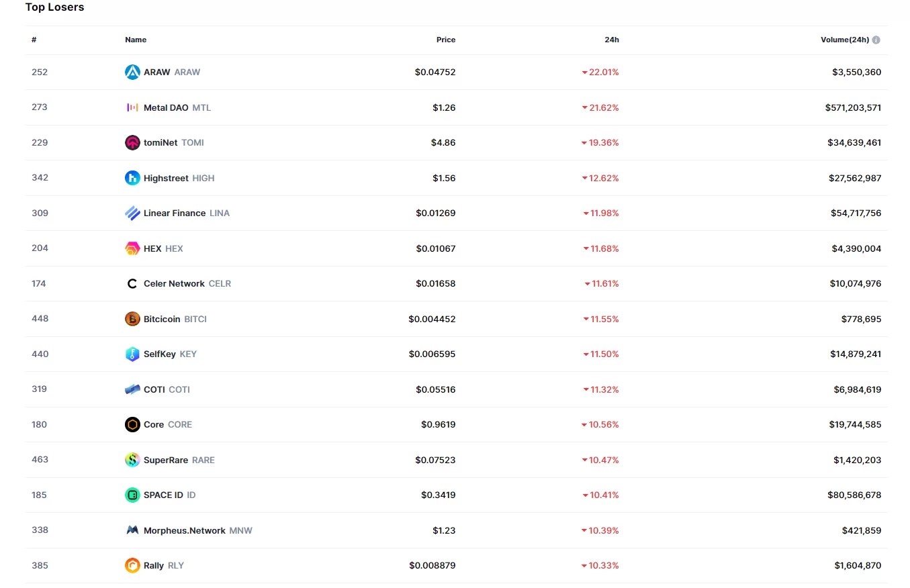Sort by the Price column header
The height and width of the screenshot is (588, 910).
[445, 40]
